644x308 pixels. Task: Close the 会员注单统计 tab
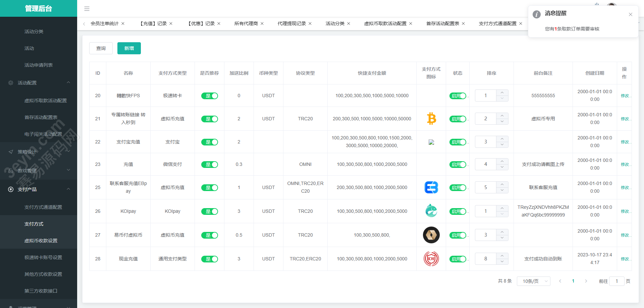tap(123, 23)
